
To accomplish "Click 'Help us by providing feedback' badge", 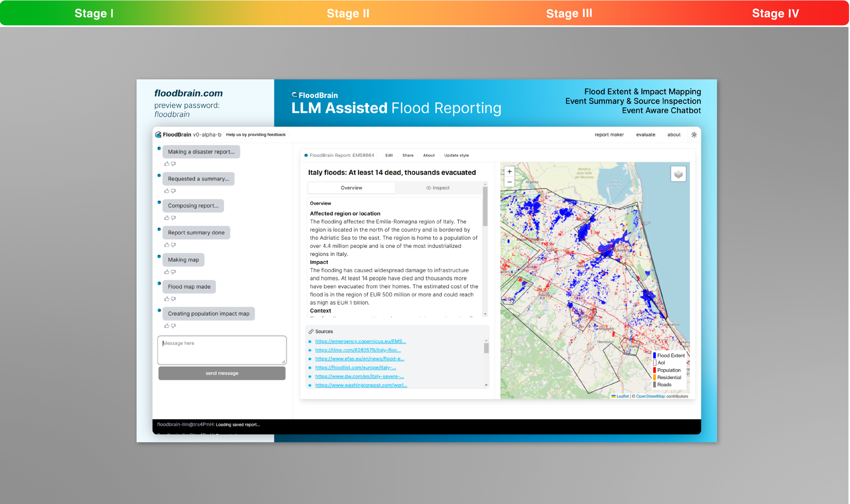I will click(256, 135).
